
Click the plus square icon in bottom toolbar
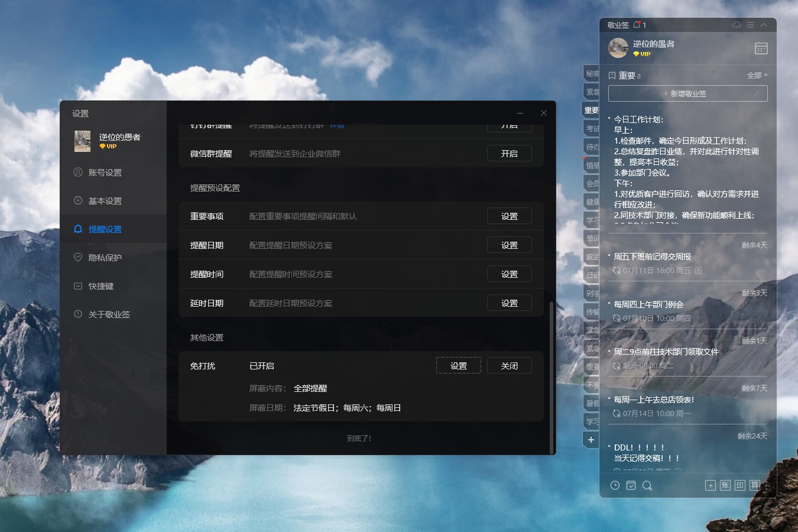[x=711, y=485]
